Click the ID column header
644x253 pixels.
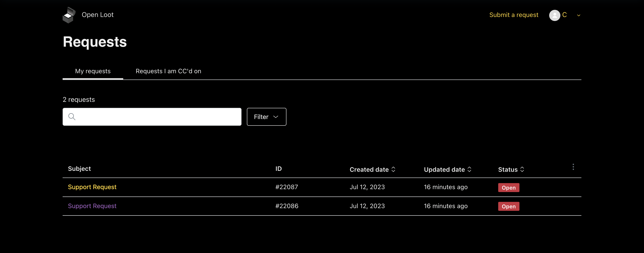click(x=278, y=169)
